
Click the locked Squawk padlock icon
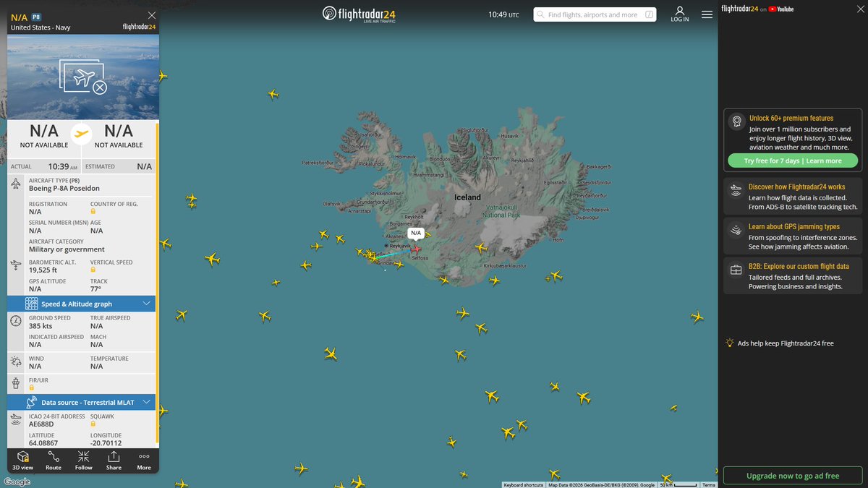pos(93,424)
